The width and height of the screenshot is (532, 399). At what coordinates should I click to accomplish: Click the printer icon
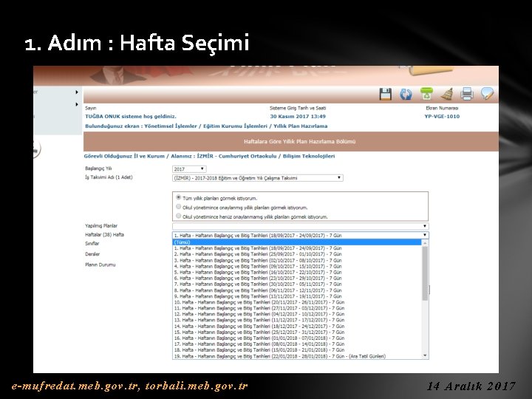click(467, 94)
